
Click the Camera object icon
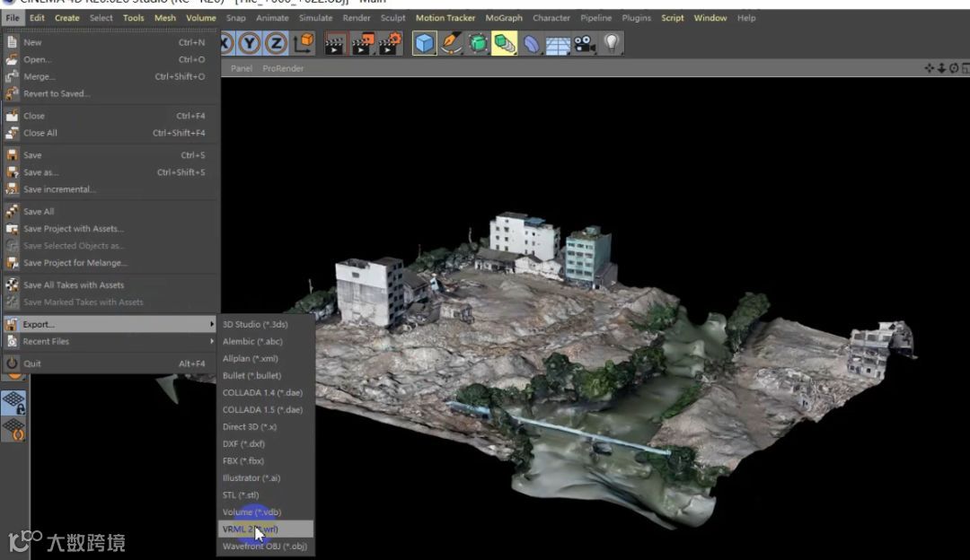tap(585, 43)
